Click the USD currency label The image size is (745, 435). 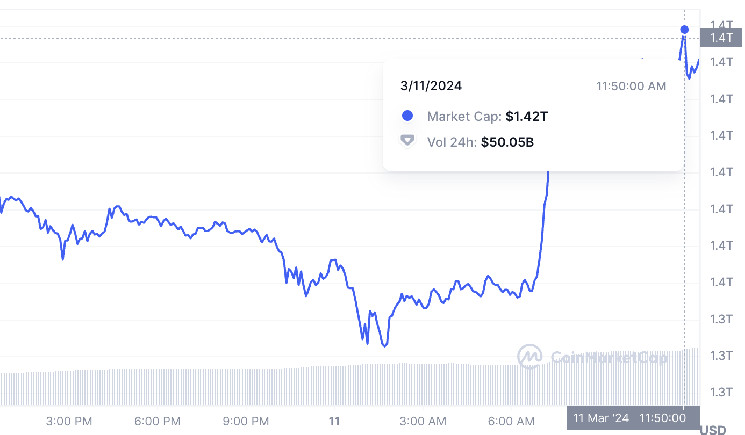(713, 430)
